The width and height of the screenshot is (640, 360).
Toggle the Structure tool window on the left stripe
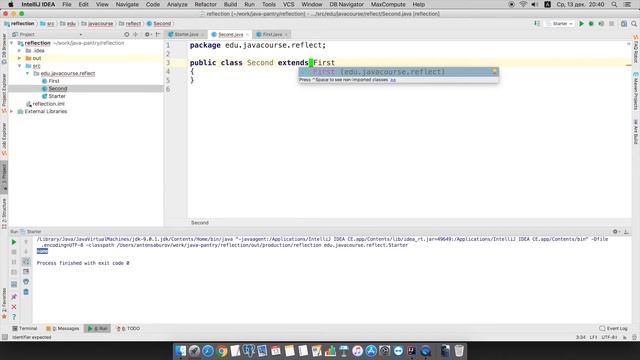(x=4, y=213)
